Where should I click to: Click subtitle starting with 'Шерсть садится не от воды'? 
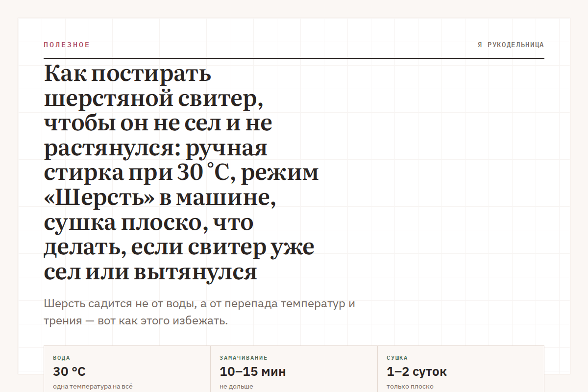[x=199, y=312]
